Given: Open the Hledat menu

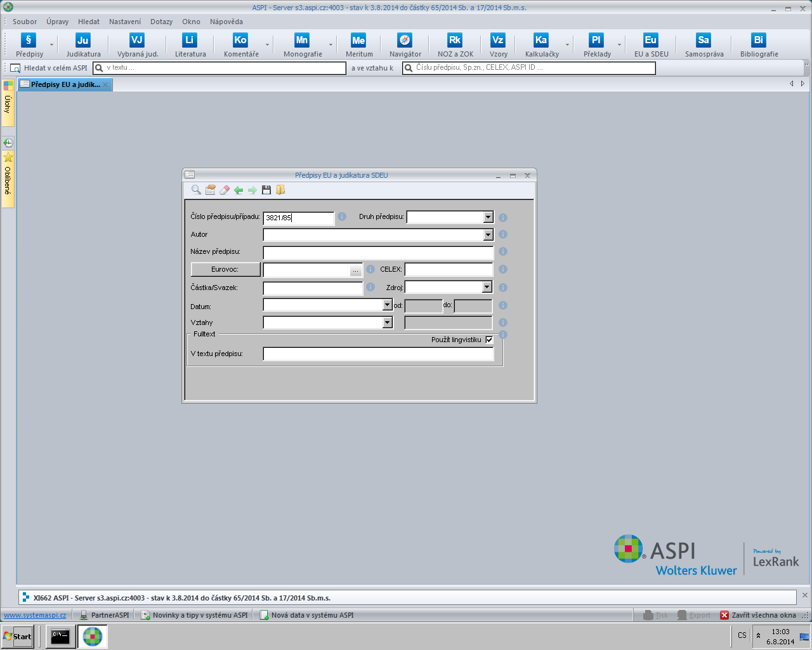Looking at the screenshot, I should [x=89, y=22].
